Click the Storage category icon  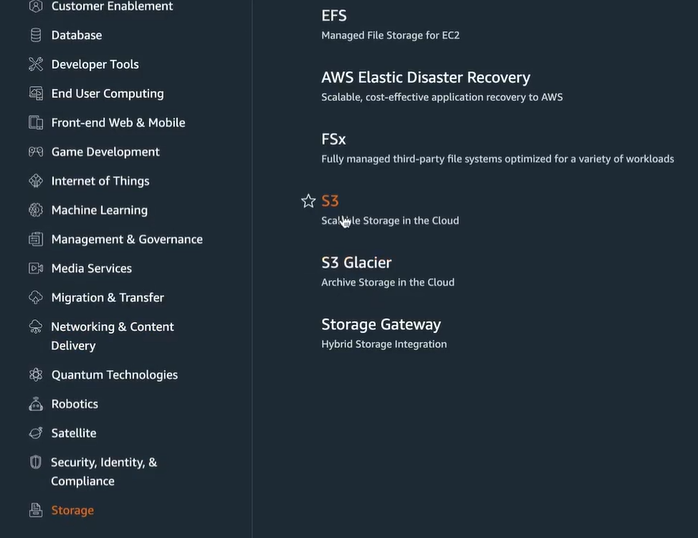pyautogui.click(x=36, y=510)
